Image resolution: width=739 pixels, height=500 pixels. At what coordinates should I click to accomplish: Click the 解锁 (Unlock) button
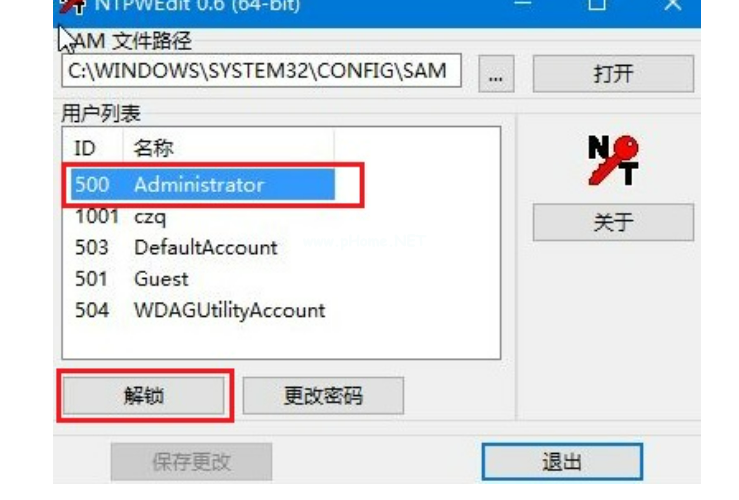tap(144, 396)
